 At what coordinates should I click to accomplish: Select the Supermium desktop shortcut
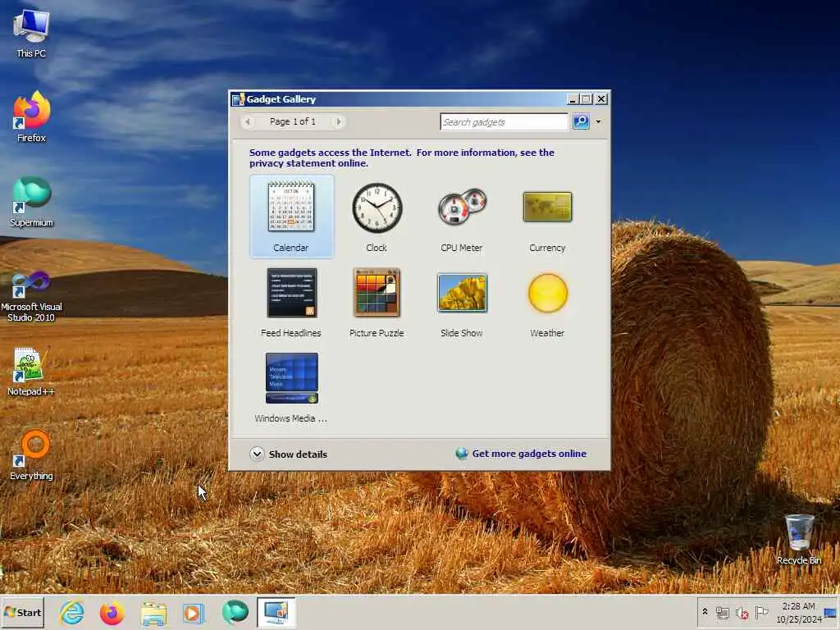click(31, 202)
